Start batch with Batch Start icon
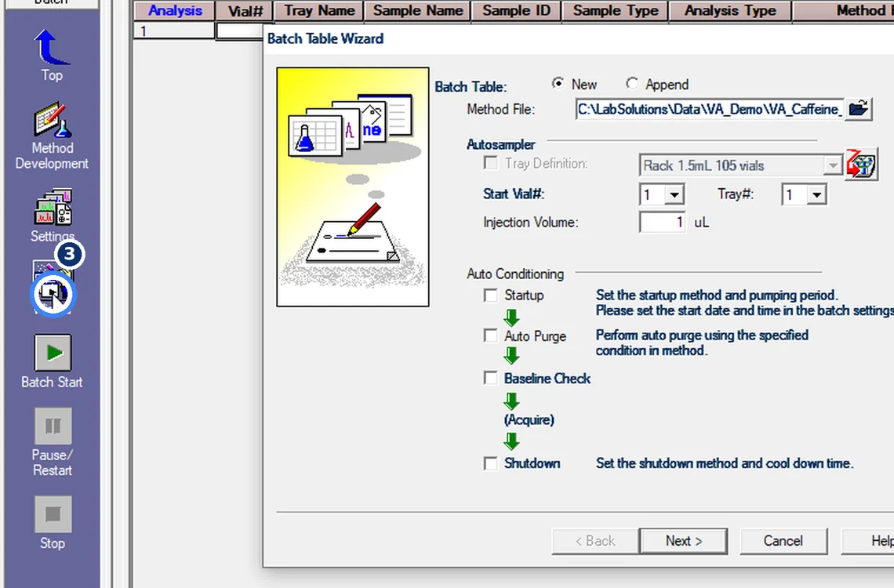894x588 pixels. tap(53, 361)
